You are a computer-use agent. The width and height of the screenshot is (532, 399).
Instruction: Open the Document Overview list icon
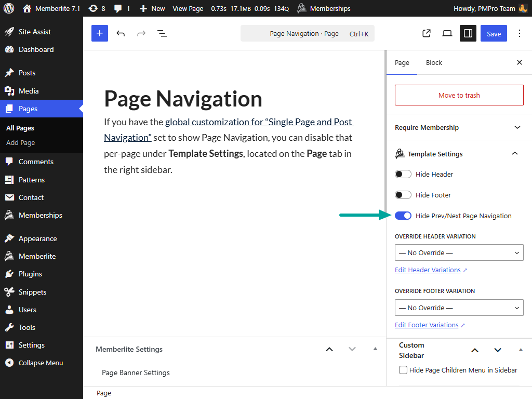162,33
